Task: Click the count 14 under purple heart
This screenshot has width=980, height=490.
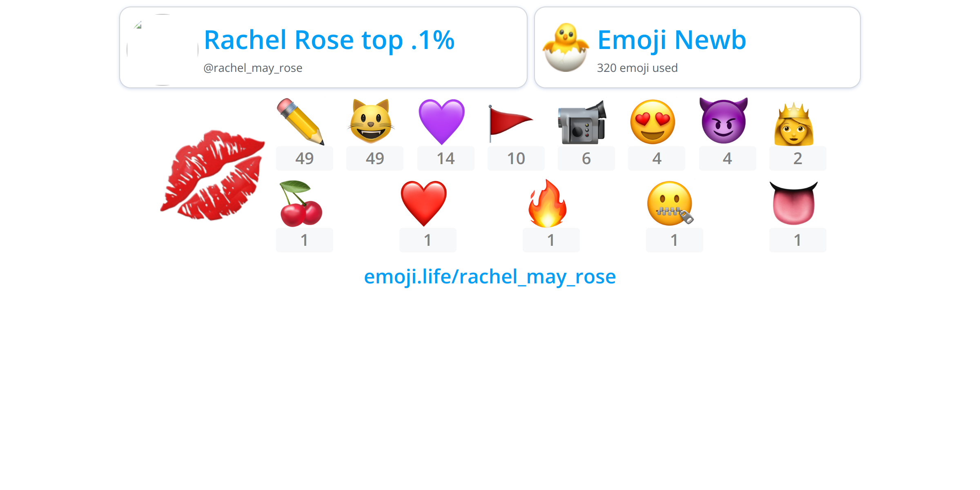Action: point(446,158)
